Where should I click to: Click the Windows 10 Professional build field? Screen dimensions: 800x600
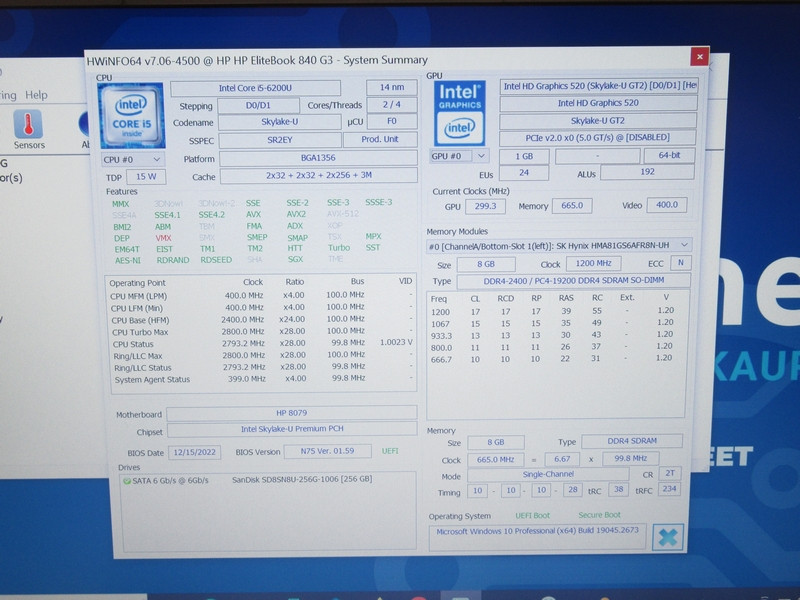tap(537, 537)
